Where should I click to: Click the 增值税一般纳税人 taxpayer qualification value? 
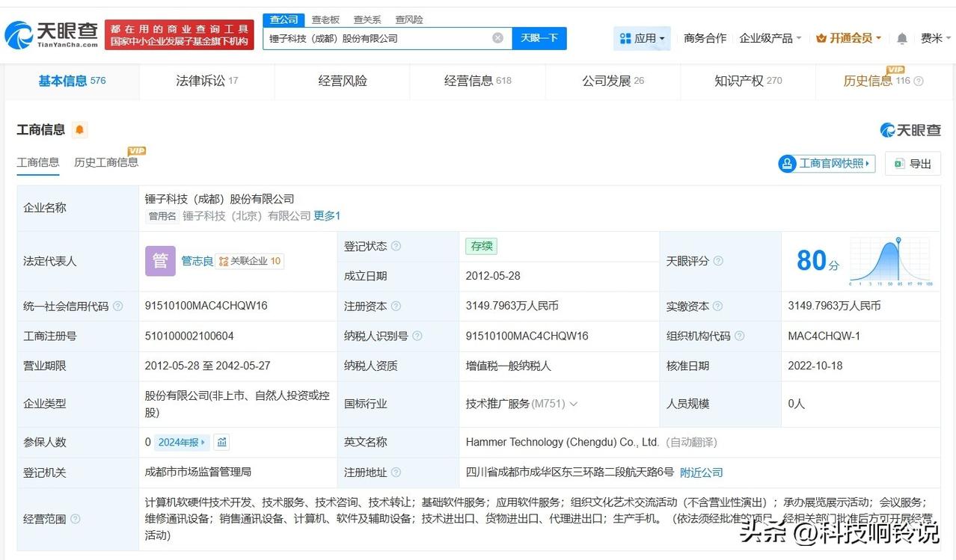tap(509, 366)
